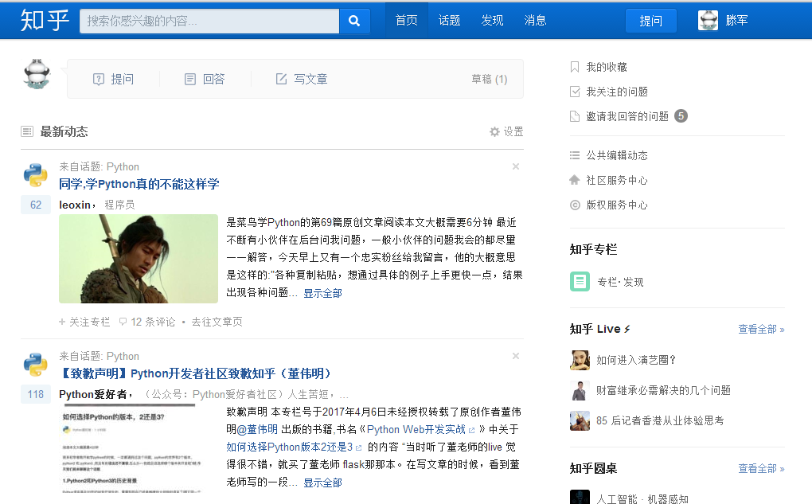Open 我关注的问题
812x504 pixels.
[617, 92]
